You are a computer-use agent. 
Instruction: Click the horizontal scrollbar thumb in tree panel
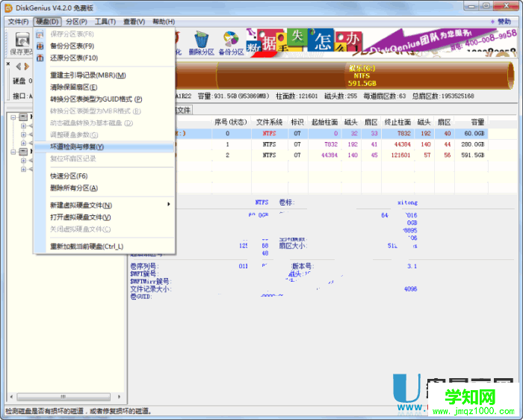tap(64, 397)
